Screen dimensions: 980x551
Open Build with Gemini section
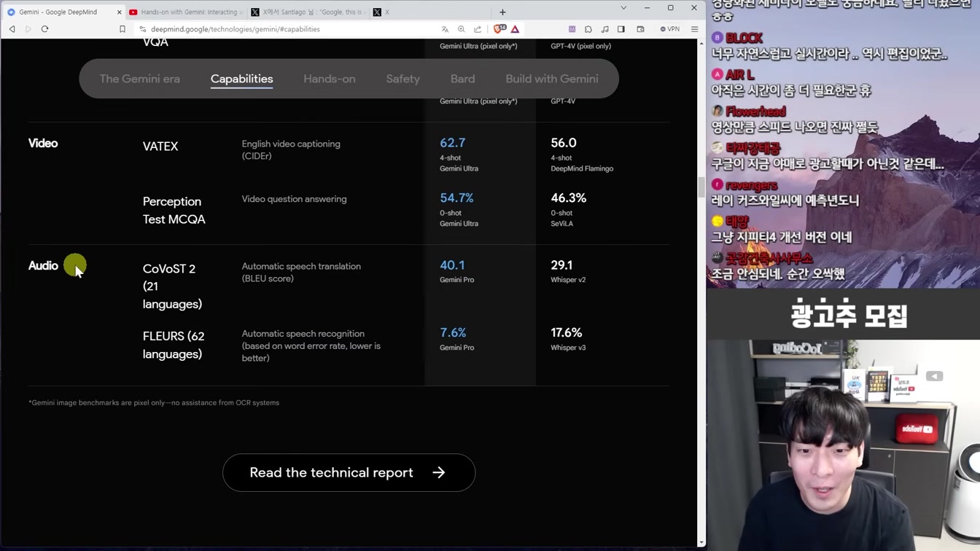pyautogui.click(x=552, y=79)
